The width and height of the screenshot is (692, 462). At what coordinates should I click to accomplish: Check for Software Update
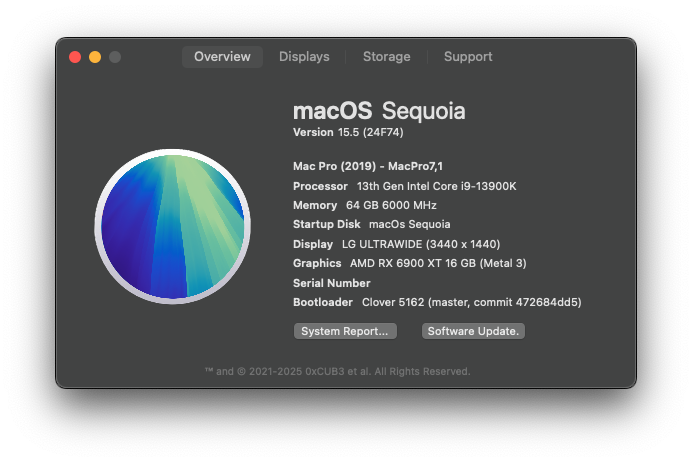coord(473,331)
